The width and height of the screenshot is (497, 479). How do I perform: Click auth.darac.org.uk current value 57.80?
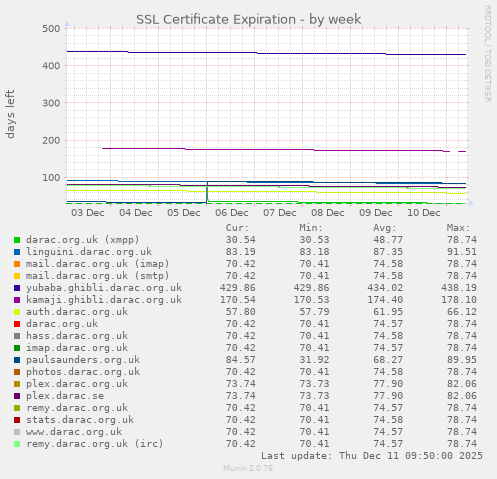[241, 312]
